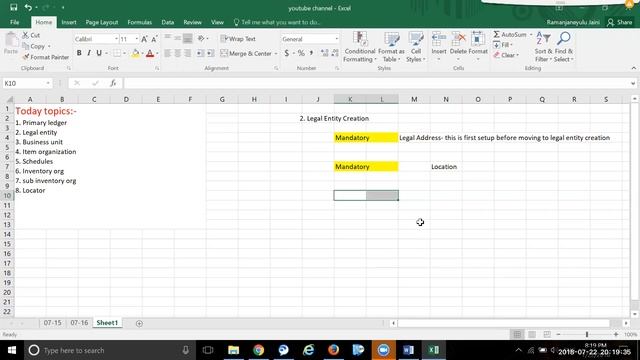This screenshot has height=360, width=640.
Task: Click the Share button
Action: pos(620,22)
